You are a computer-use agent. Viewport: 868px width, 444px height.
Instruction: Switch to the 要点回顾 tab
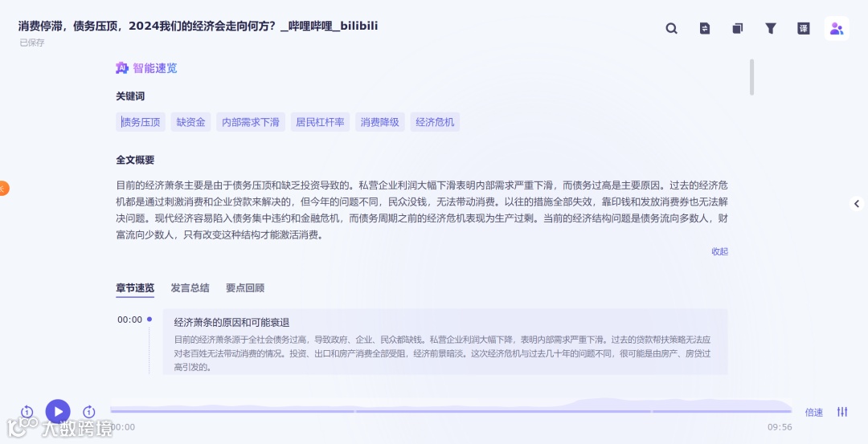245,288
